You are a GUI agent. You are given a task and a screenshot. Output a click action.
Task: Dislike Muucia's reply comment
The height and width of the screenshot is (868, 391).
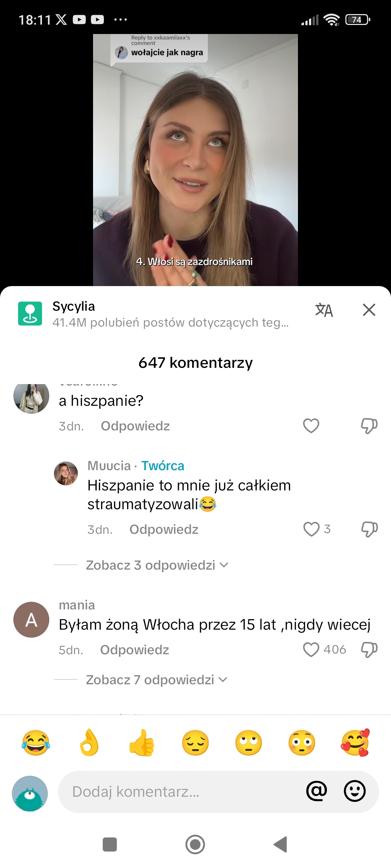(x=369, y=529)
